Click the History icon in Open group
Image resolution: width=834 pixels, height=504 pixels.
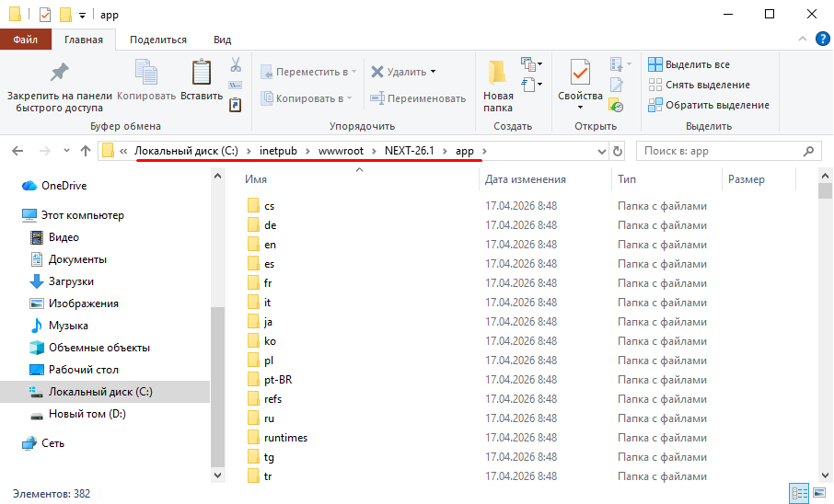coord(617,105)
